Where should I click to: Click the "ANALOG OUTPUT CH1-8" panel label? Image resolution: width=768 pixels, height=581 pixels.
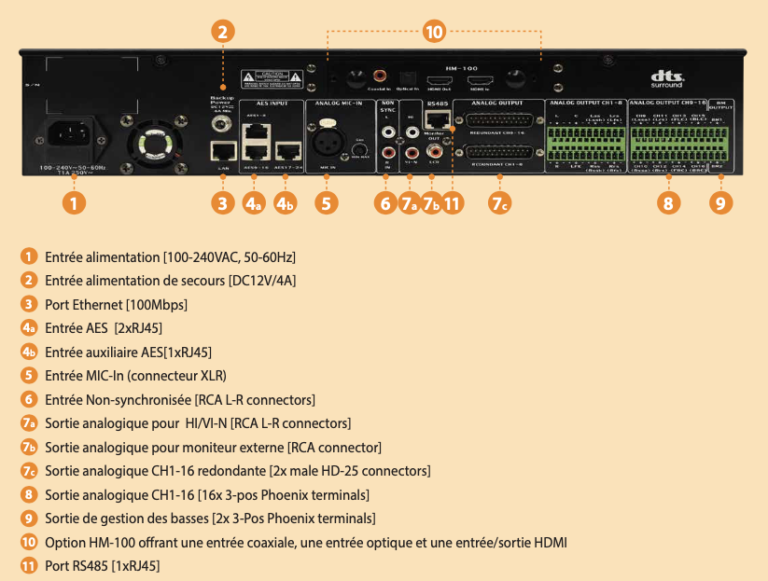tap(585, 103)
